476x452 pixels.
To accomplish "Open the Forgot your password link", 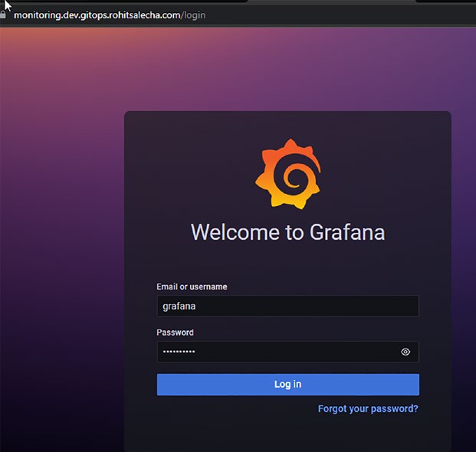I will (x=368, y=408).
